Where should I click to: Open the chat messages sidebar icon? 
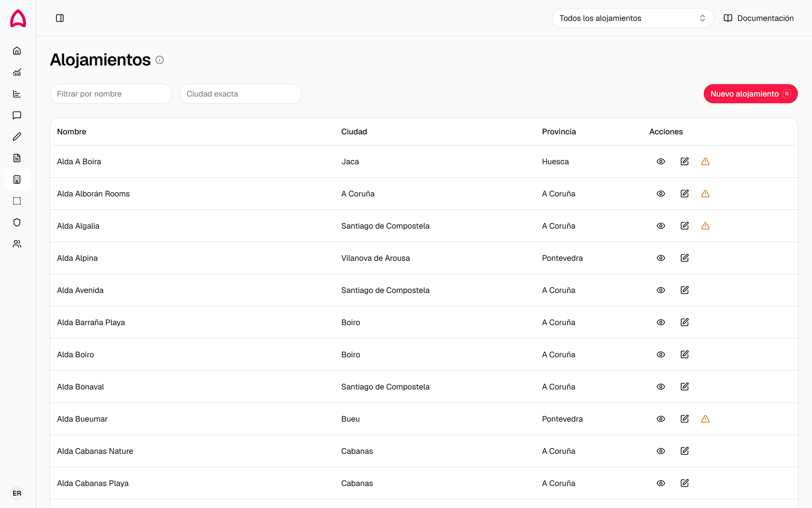point(17,115)
